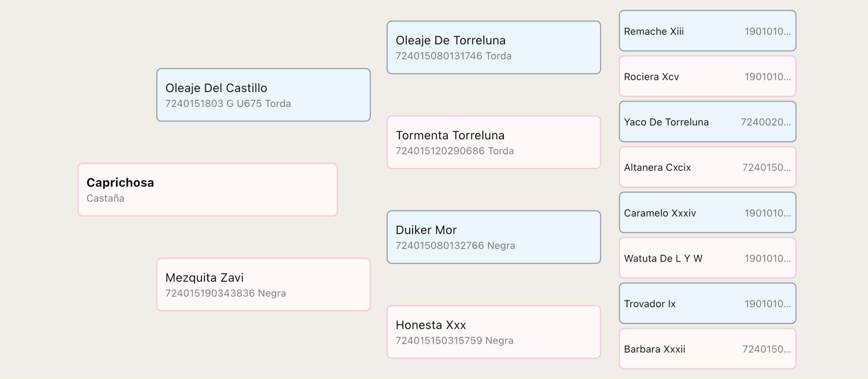
Task: Select the Caprichosa root horse card
Action: coord(208,189)
